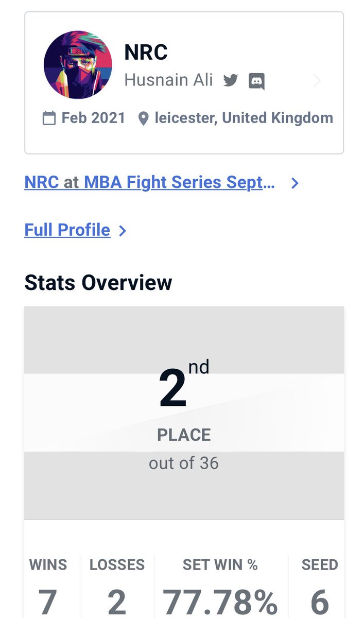This screenshot has height=618, width=364.
Task: Click the Stats Overview heading
Action: [98, 282]
